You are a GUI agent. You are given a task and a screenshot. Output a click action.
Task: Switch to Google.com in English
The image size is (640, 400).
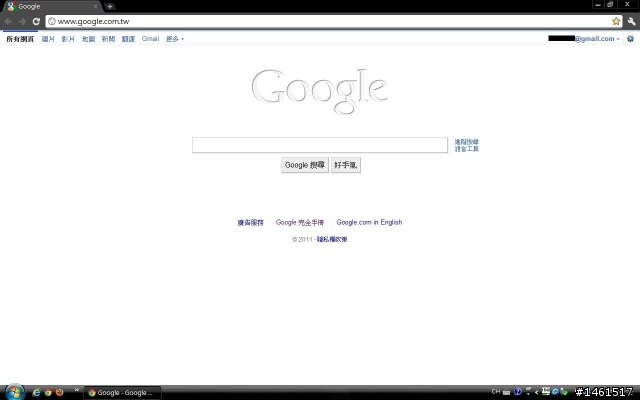(x=369, y=222)
